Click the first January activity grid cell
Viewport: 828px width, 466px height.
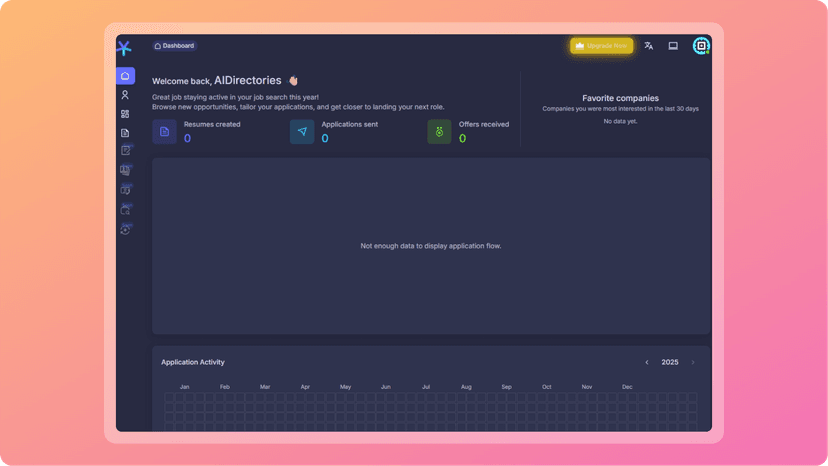pos(169,397)
